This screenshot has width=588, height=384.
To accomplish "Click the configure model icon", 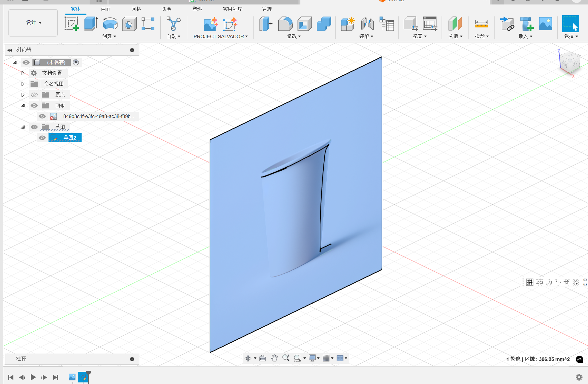I will pyautogui.click(x=411, y=24).
